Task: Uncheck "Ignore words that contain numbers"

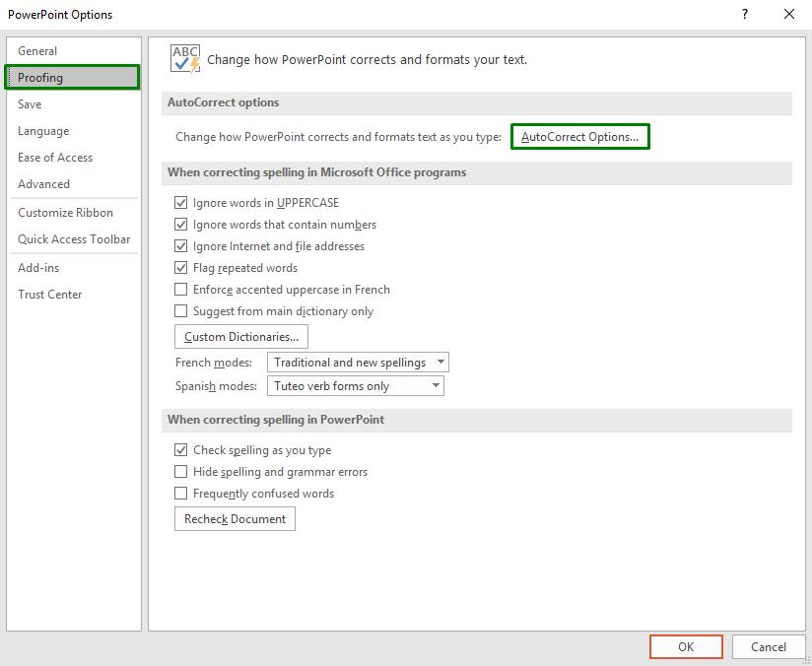Action: (x=180, y=224)
